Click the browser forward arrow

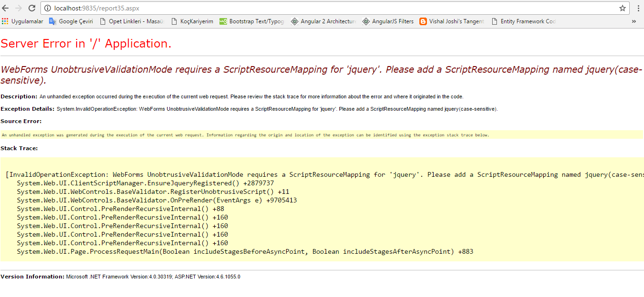[19, 8]
